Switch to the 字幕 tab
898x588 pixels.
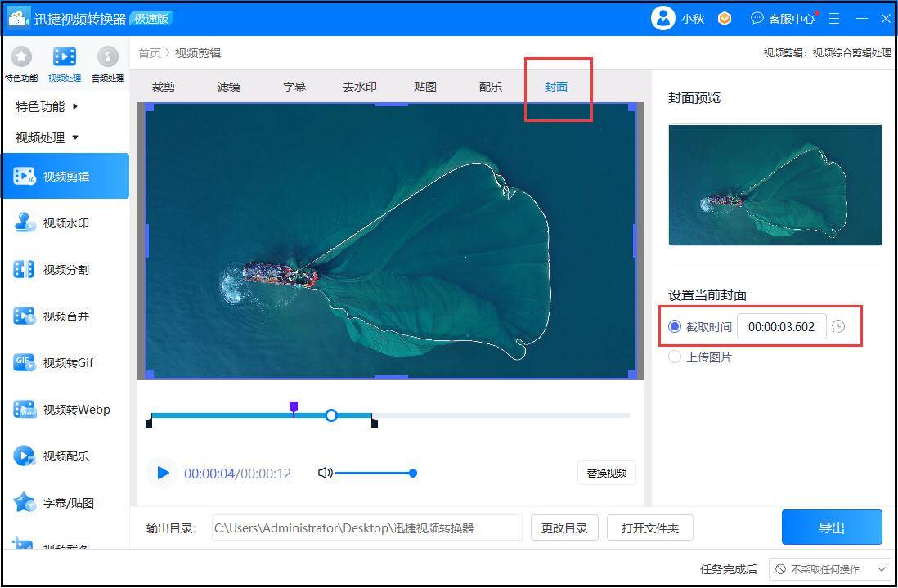[x=294, y=87]
